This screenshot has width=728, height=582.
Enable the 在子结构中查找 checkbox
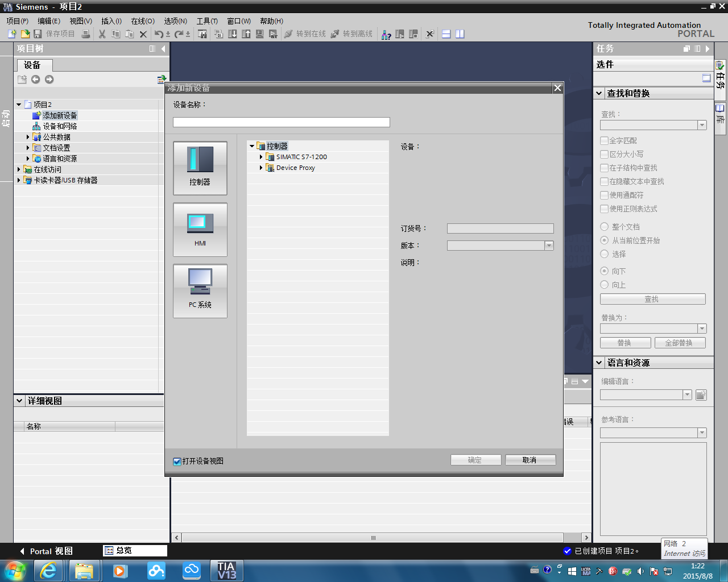(605, 168)
